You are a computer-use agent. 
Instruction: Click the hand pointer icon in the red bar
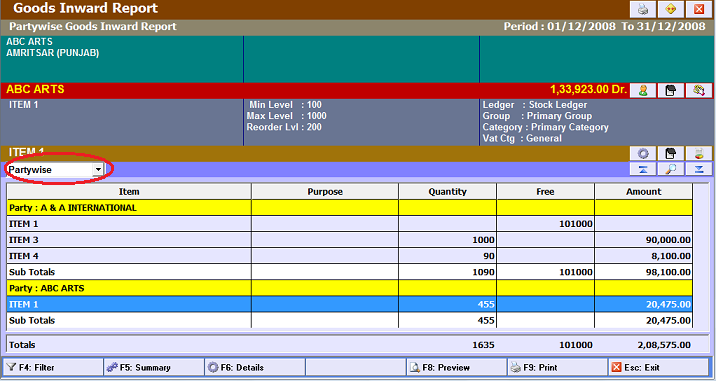[x=699, y=90]
